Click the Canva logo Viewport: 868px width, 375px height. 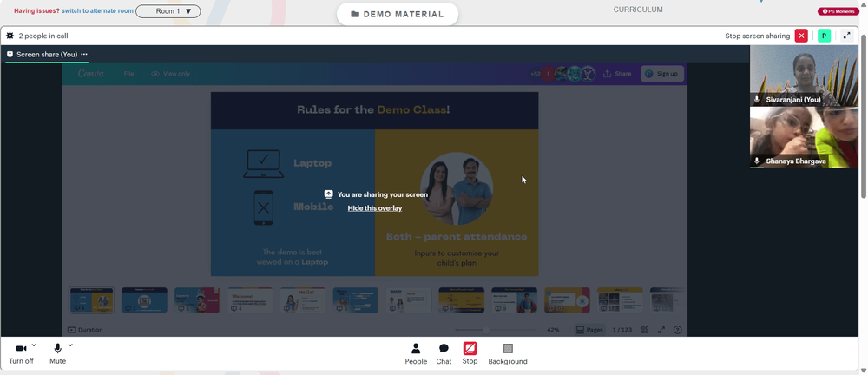(91, 74)
